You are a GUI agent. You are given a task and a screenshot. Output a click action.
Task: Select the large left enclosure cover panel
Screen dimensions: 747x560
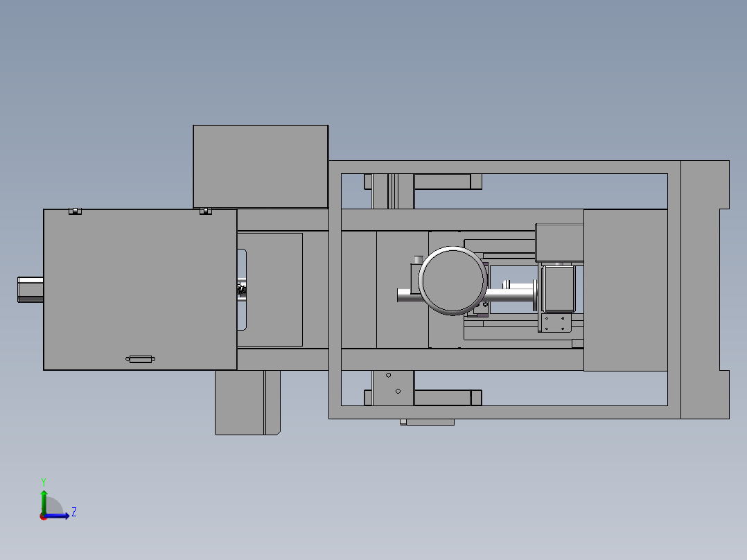(140, 289)
